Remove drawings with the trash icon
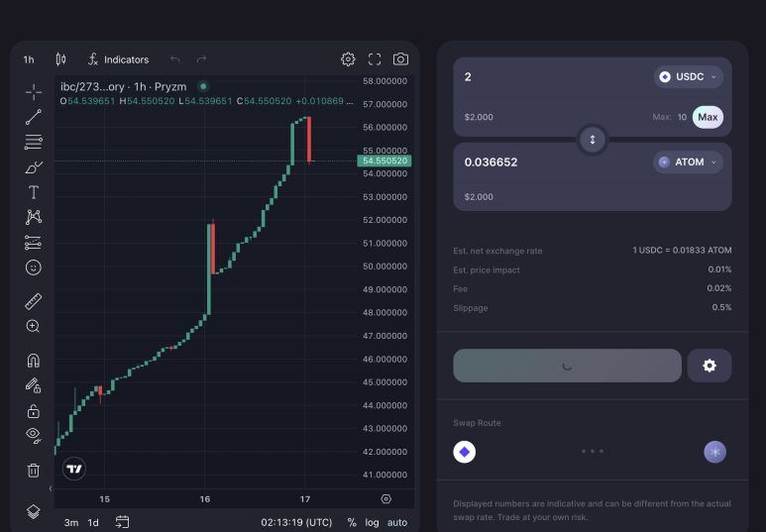The width and height of the screenshot is (766, 532). click(x=34, y=470)
